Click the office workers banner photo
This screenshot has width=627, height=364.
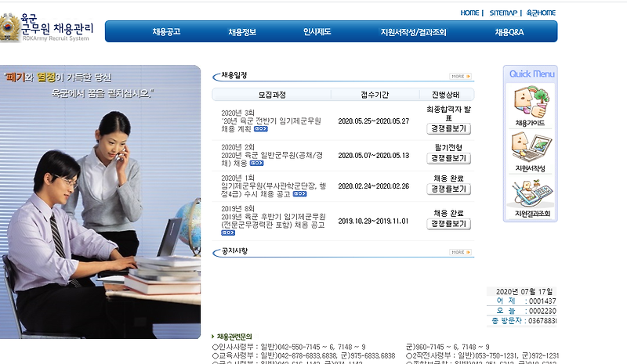pos(100,202)
